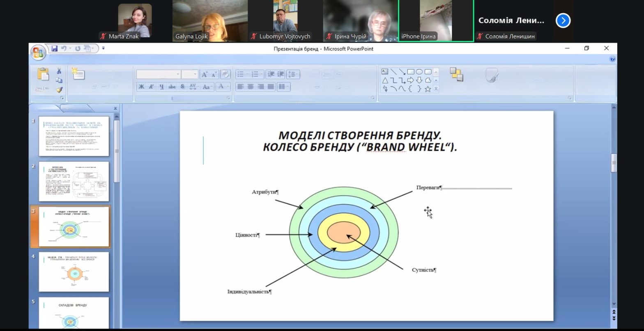This screenshot has width=644, height=331.
Task: Click the Office button in PowerPoint
Action: 38,53
